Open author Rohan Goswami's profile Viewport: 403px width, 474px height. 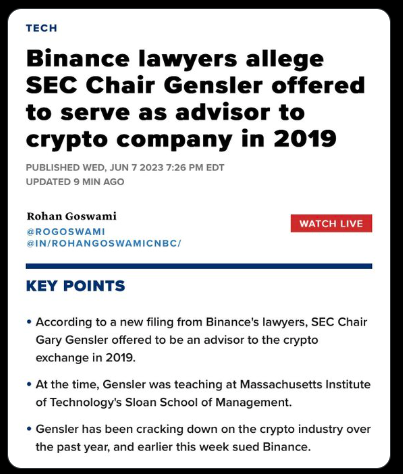coord(72,216)
